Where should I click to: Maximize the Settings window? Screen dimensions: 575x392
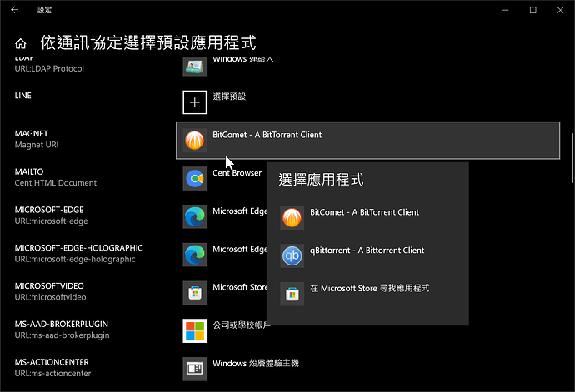click(x=532, y=10)
